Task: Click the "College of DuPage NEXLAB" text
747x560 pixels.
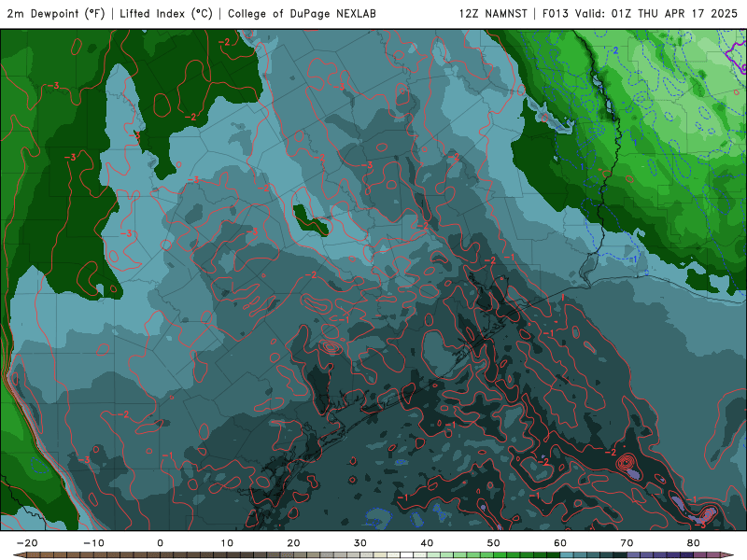Action: tap(302, 13)
